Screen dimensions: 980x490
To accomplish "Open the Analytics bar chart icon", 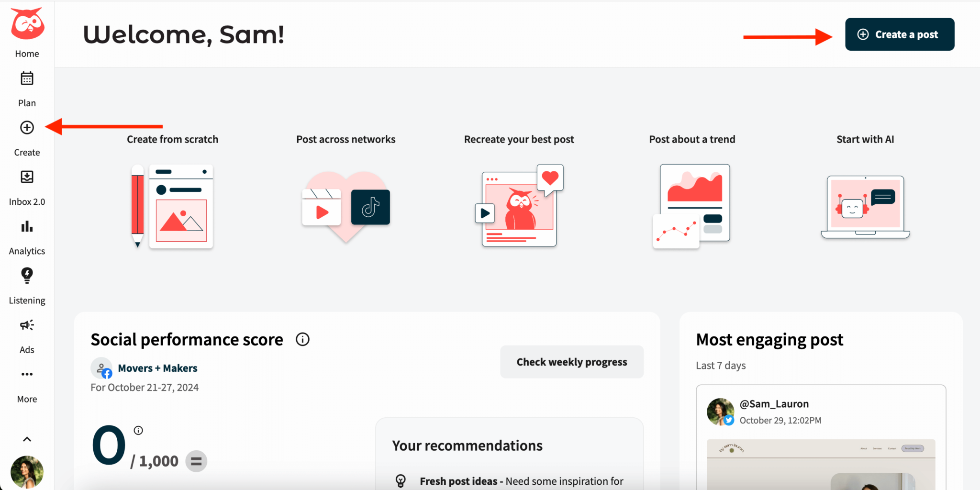I will [x=27, y=226].
